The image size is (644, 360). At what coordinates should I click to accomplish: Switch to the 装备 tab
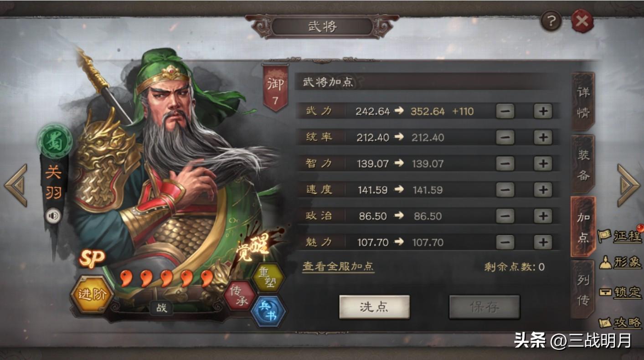(583, 164)
